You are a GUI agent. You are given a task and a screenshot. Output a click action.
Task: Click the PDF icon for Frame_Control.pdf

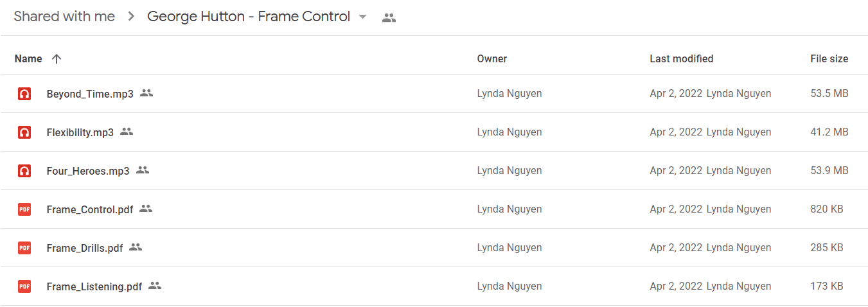pyautogui.click(x=24, y=209)
